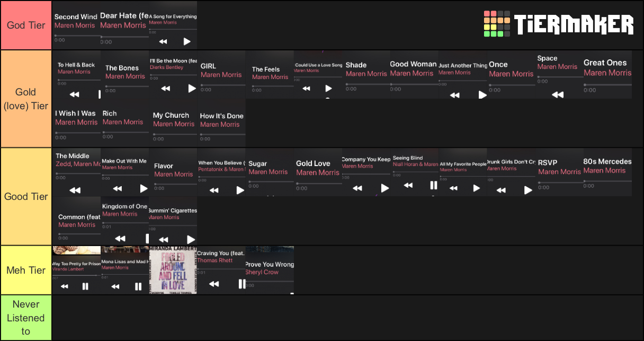
Task: Rewind on the Space song tile
Action: tap(558, 94)
